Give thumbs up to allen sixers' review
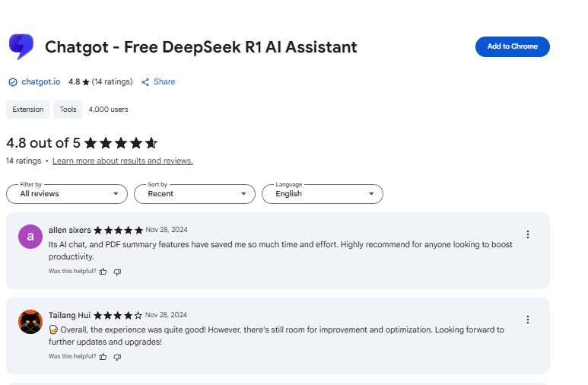The image size is (588, 385). pyautogui.click(x=103, y=272)
